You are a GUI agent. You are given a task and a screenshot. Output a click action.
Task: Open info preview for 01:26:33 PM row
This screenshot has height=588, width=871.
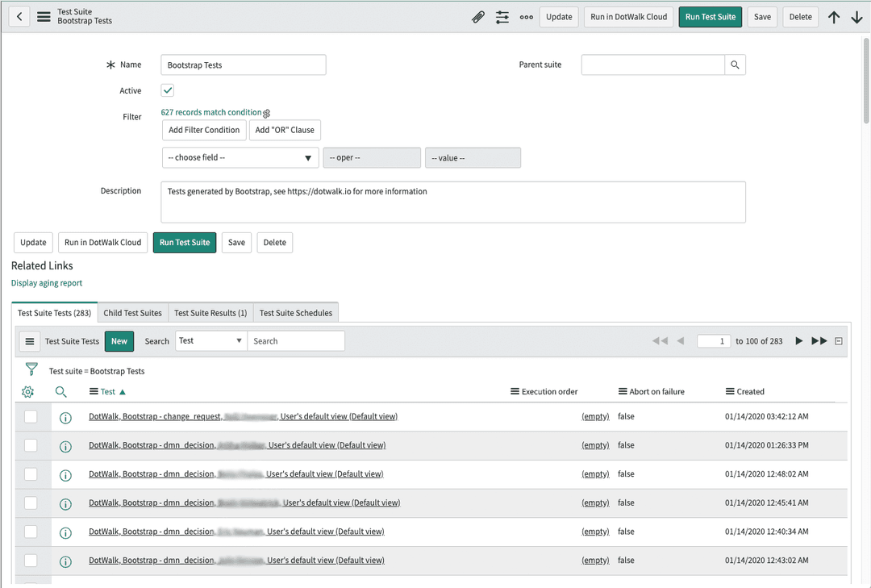65,446
